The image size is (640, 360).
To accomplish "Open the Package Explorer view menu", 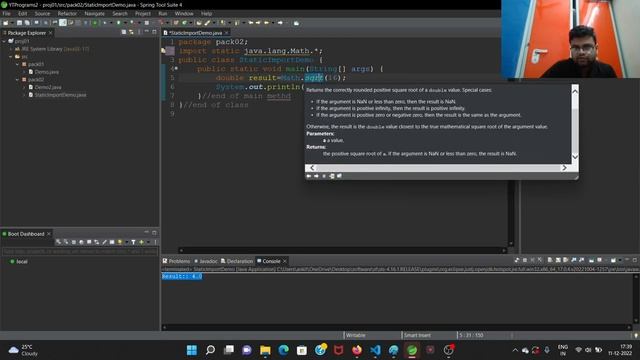I will (x=139, y=32).
